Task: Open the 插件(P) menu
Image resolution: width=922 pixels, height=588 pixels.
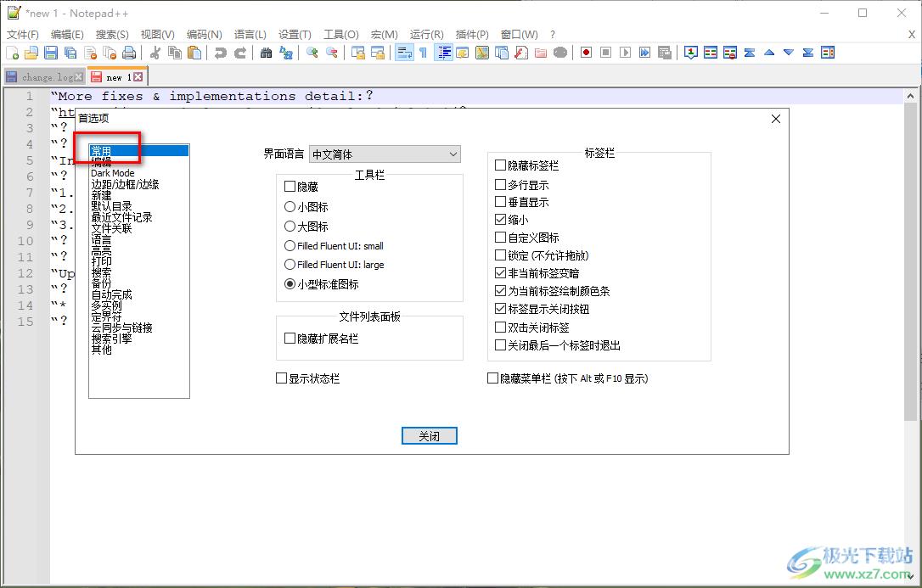Action: 472,34
